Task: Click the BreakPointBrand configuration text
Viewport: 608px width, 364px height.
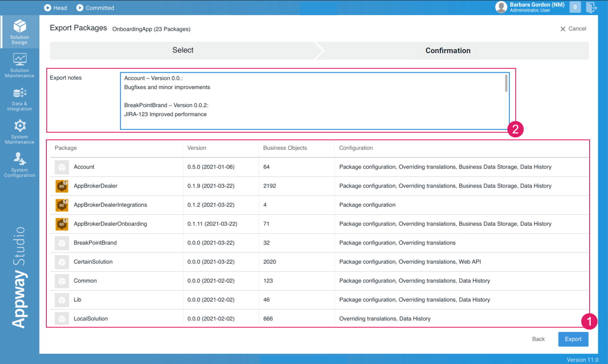Action: pyautogui.click(x=397, y=243)
